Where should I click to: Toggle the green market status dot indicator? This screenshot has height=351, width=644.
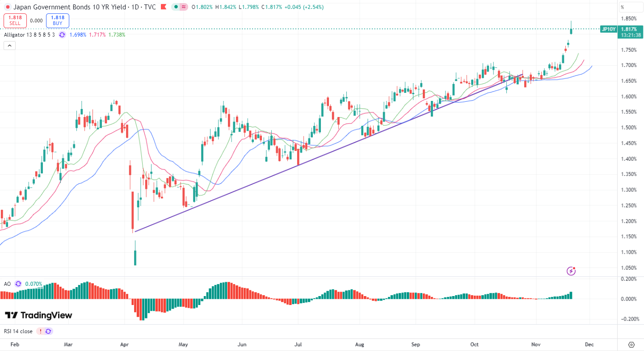pos(177,7)
